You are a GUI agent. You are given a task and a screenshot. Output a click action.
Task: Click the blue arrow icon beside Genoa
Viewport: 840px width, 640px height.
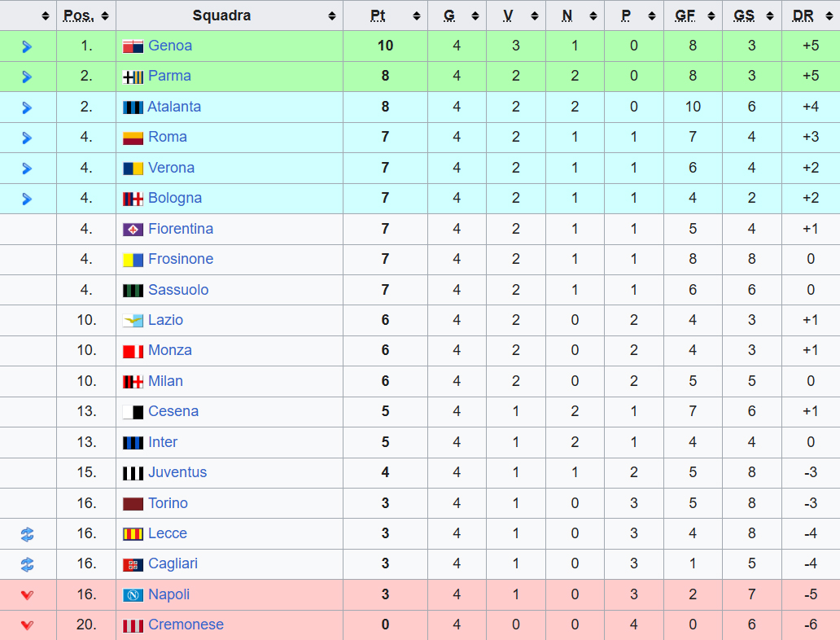[27, 46]
